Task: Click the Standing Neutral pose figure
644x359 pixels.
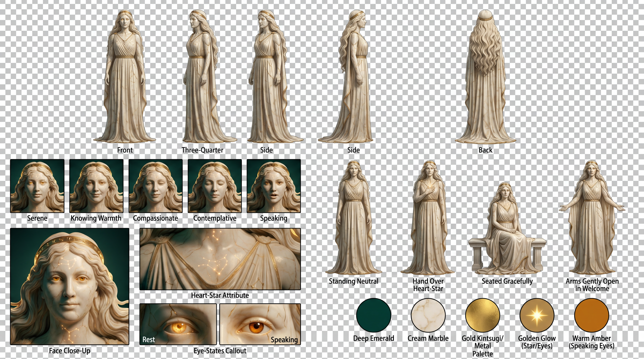Action: 353,217
